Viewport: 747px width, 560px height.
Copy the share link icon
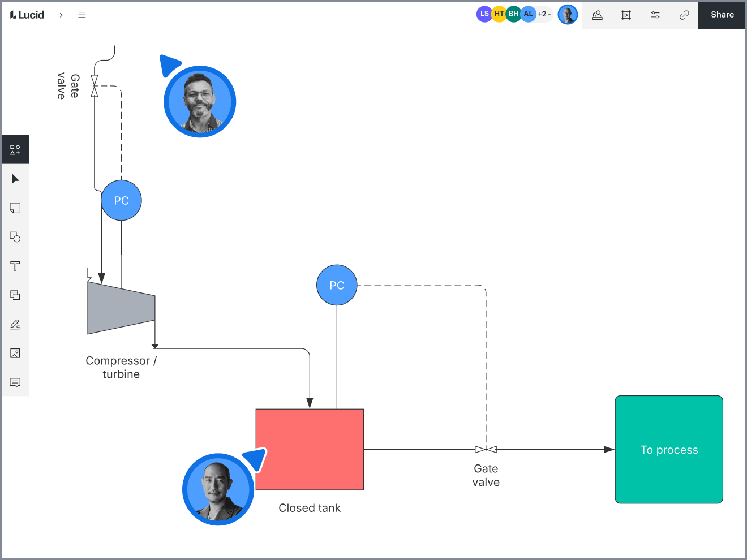(684, 15)
